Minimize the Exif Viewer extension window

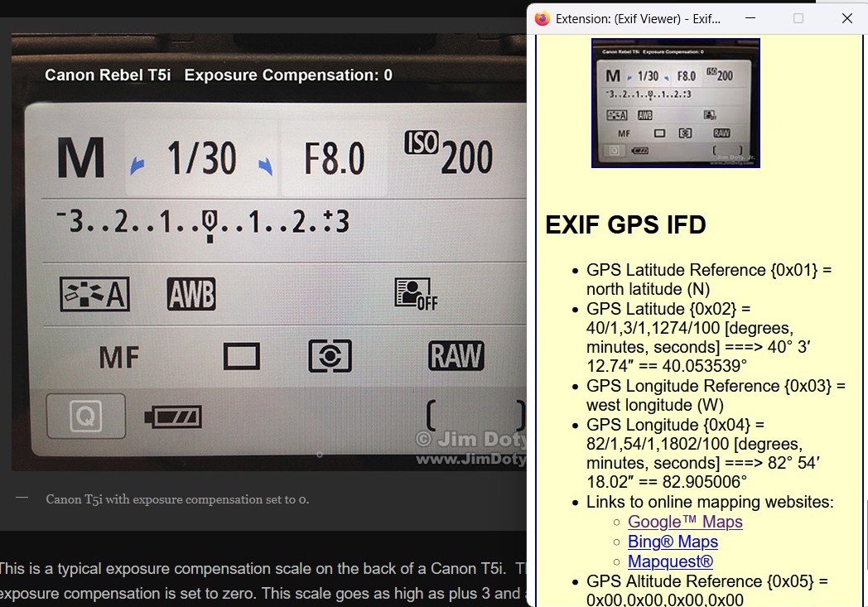point(750,18)
